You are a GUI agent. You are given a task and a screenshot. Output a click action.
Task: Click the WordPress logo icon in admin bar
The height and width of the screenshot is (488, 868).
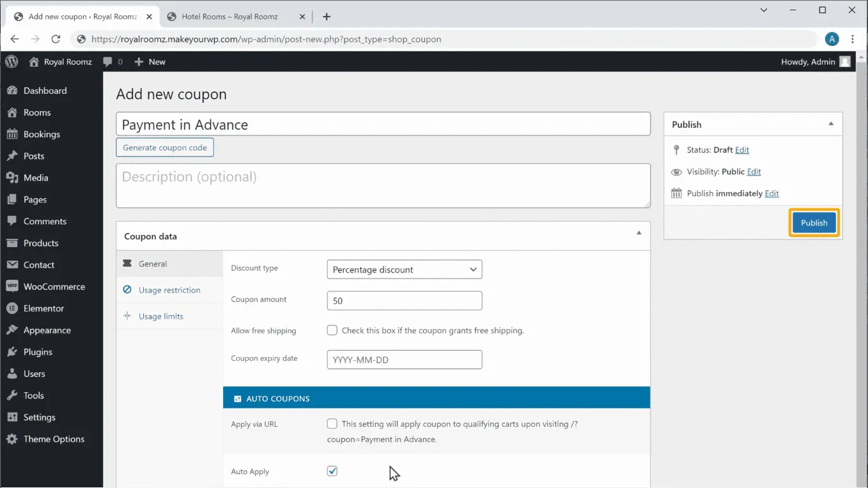12,61
